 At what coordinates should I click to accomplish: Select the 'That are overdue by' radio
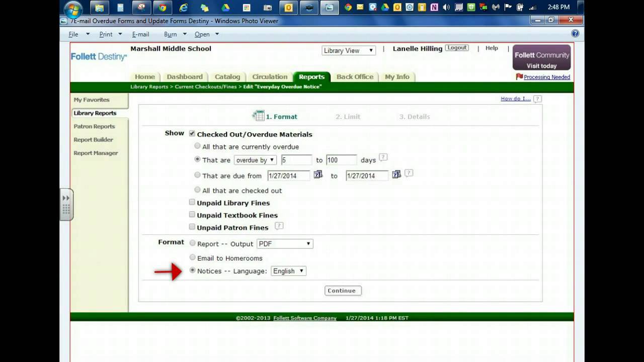pyautogui.click(x=197, y=159)
